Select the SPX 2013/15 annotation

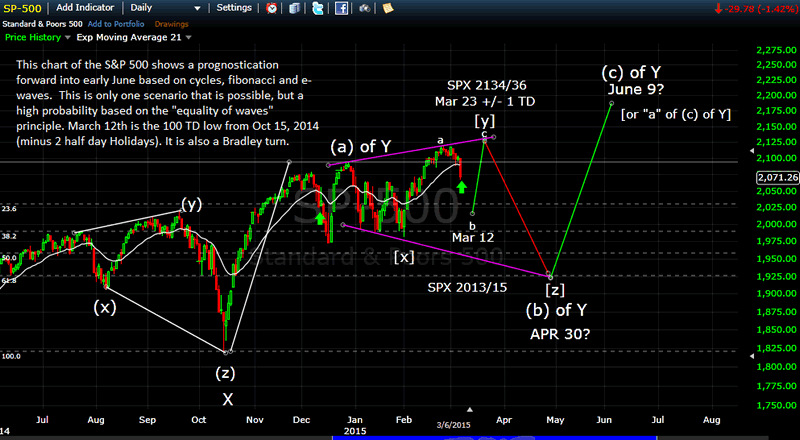[x=467, y=288]
